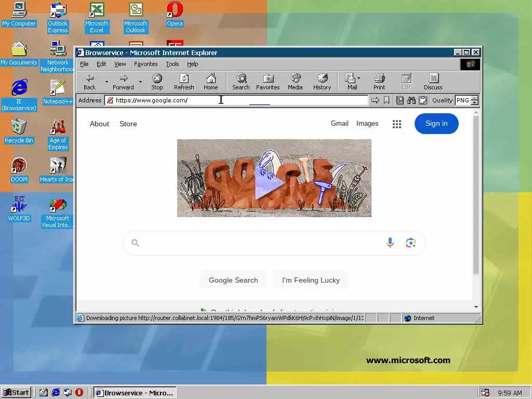
Task: Click the Go arrow beside the address bar
Action: coord(375,100)
